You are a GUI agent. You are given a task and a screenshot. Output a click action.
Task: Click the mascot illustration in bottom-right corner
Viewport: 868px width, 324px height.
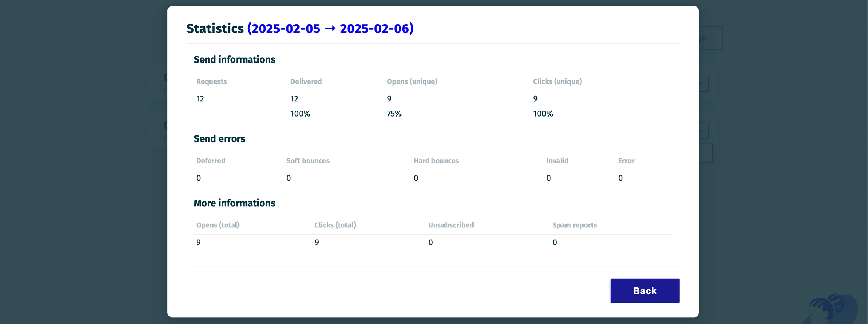(833, 309)
